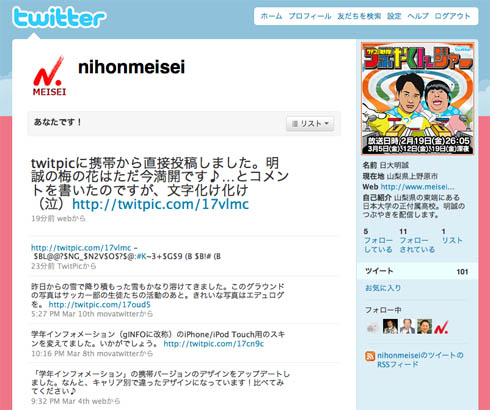
Task: Open first greyed following avatar
Action: 373,326
